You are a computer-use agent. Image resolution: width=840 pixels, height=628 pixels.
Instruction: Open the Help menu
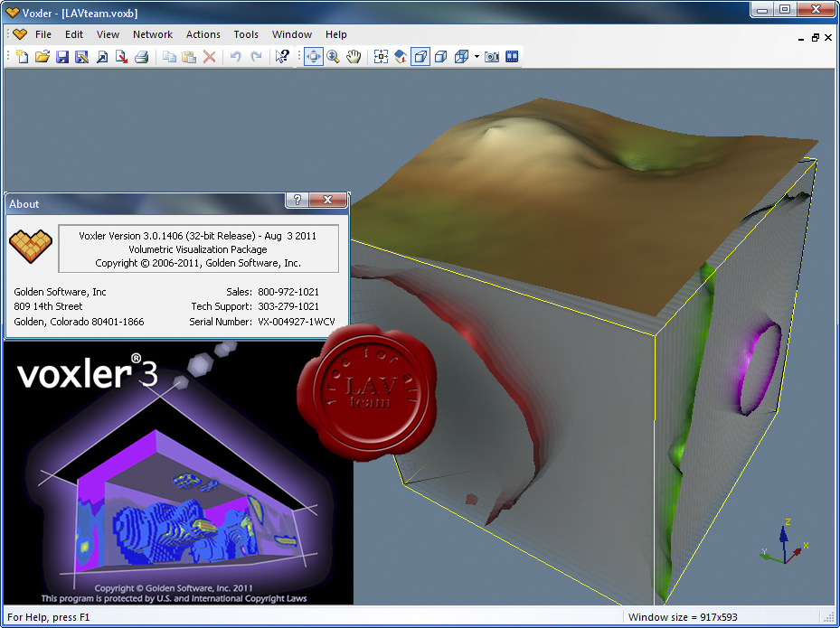[x=335, y=34]
